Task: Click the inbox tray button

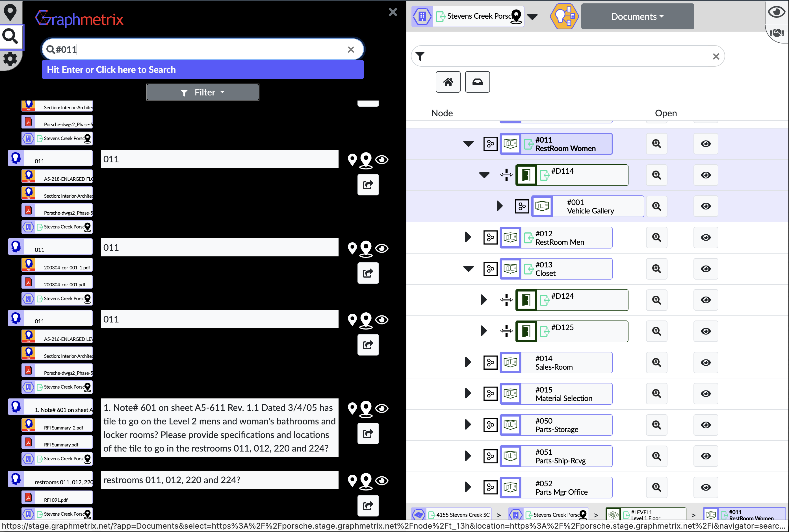Action: (477, 82)
